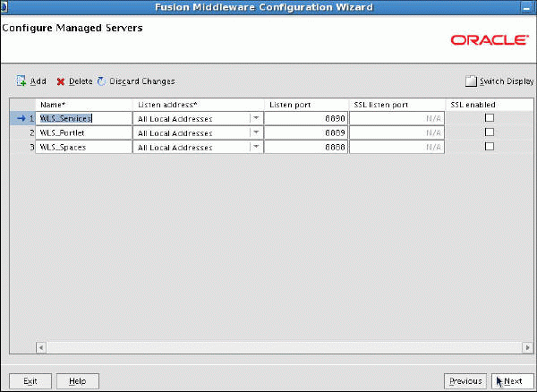Click listen port field showing 8890
This screenshot has height=392, width=537.
pos(306,118)
